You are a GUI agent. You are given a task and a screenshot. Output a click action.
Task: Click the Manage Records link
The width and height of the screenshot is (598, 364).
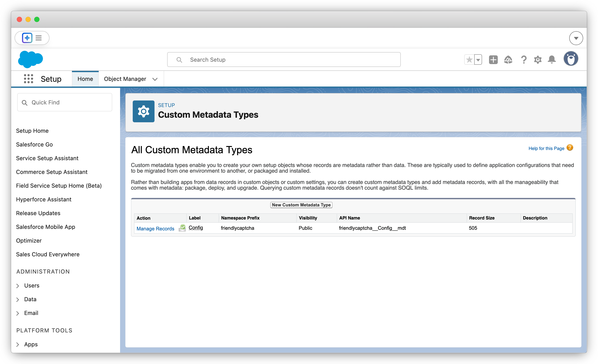155,229
